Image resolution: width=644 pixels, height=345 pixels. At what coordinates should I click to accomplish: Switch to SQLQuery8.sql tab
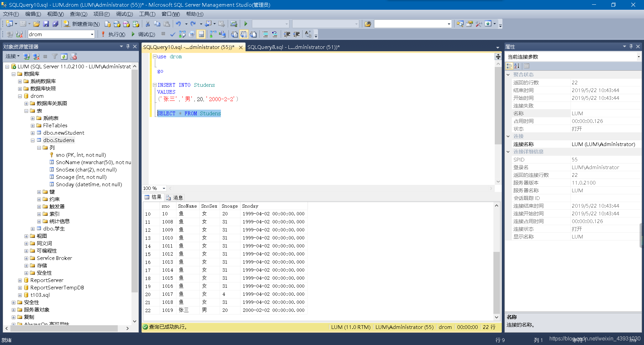click(x=293, y=47)
